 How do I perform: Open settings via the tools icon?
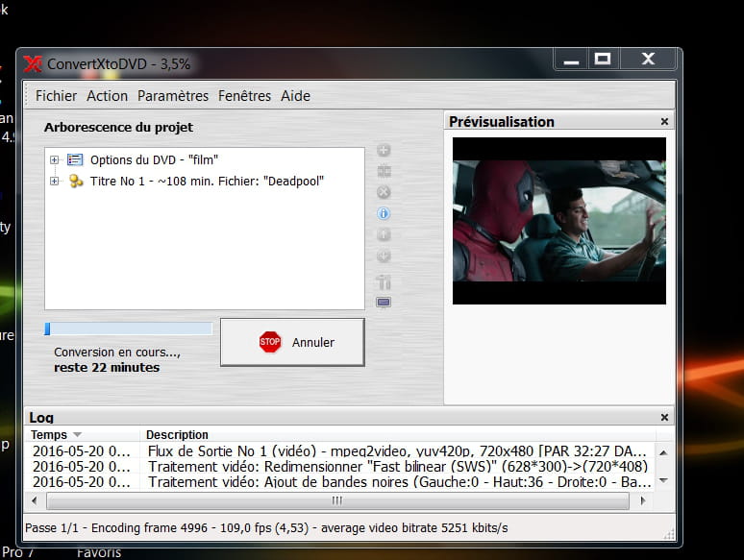(x=384, y=281)
